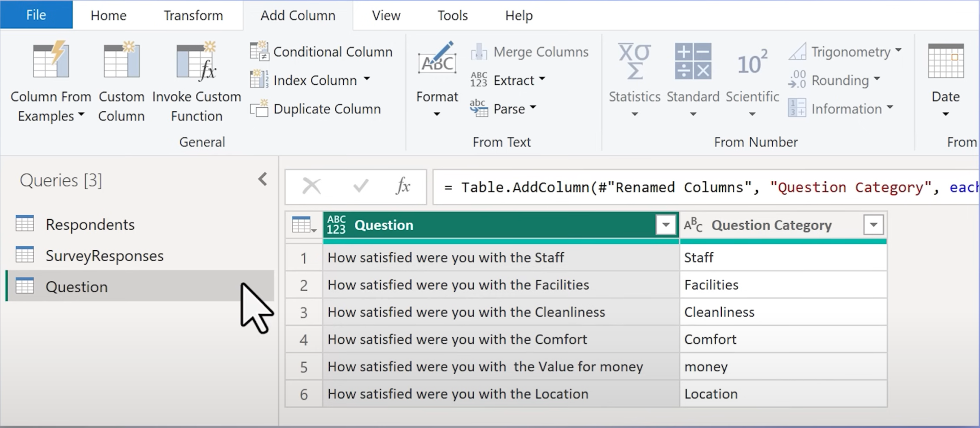The image size is (980, 428).
Task: Click cell 'How satisfied were you with the Value for money'
Action: 501,367
